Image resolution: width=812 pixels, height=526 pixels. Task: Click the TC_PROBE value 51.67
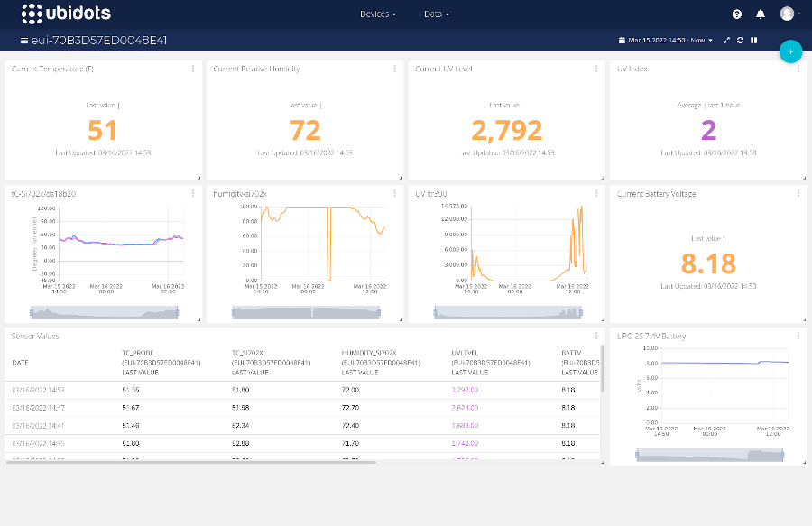(131, 408)
